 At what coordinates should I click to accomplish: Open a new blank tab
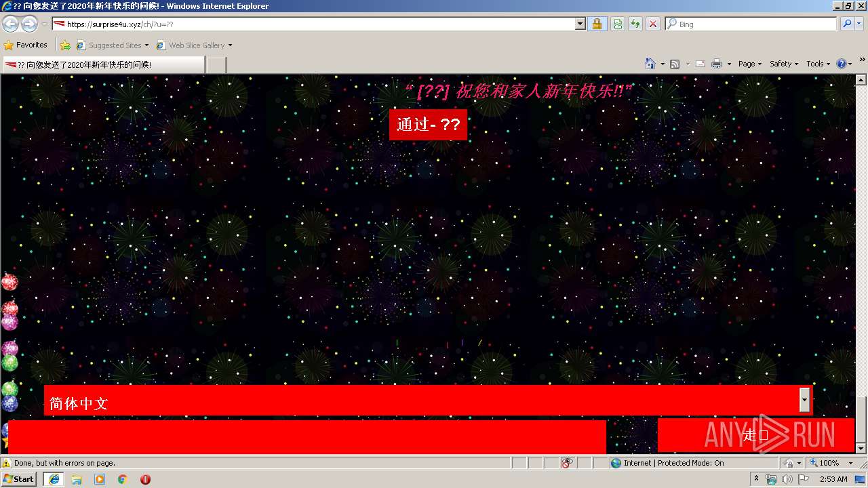(216, 64)
